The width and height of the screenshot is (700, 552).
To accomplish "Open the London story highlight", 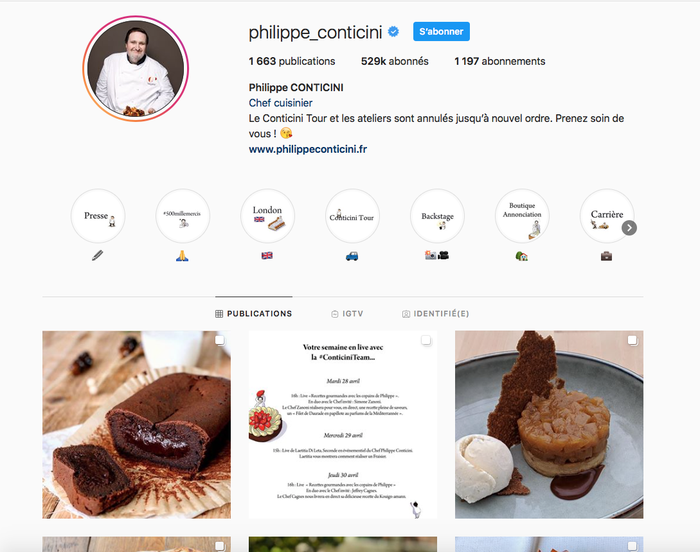I will coord(267,216).
